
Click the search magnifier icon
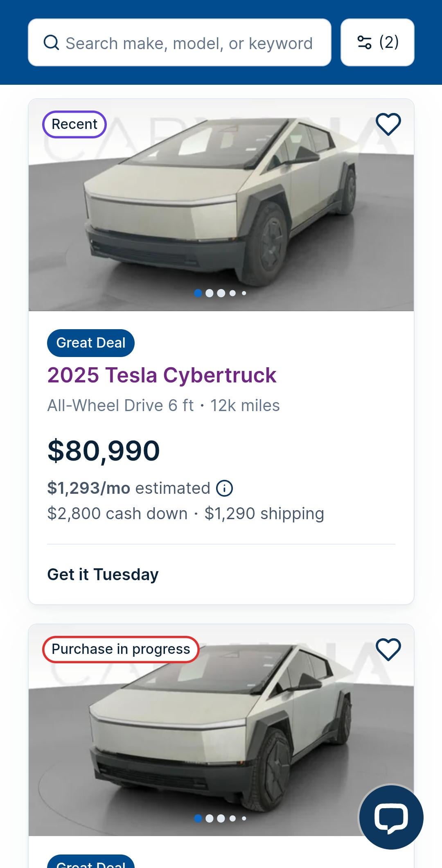51,43
